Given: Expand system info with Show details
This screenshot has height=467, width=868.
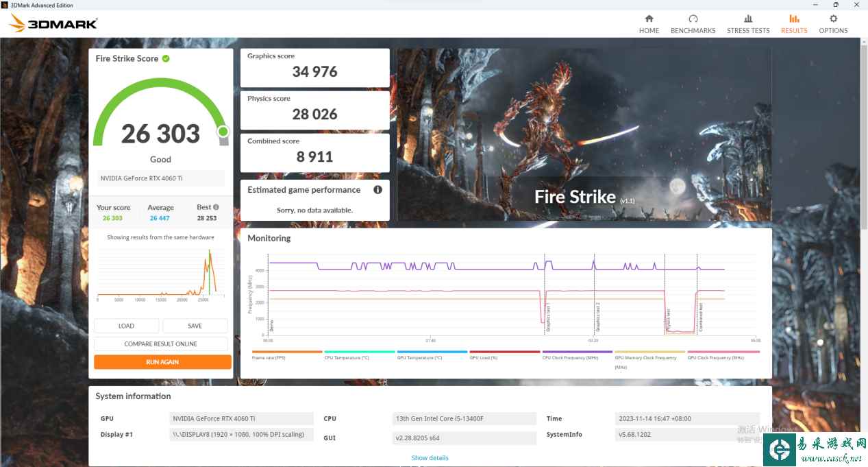Looking at the screenshot, I should [x=430, y=457].
